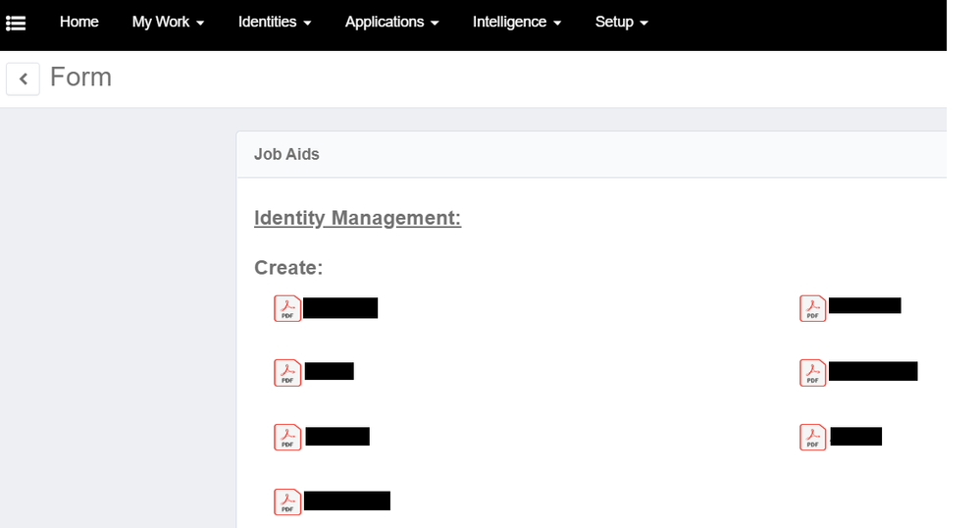Image resolution: width=980 pixels, height=528 pixels.
Task: Expand the My Work dropdown menu
Action: [168, 22]
